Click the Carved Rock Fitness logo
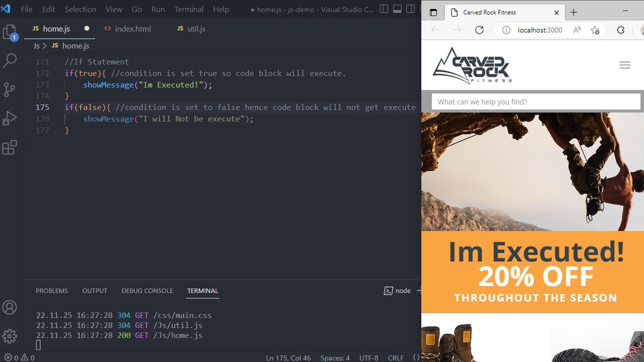644x362 pixels. (472, 65)
